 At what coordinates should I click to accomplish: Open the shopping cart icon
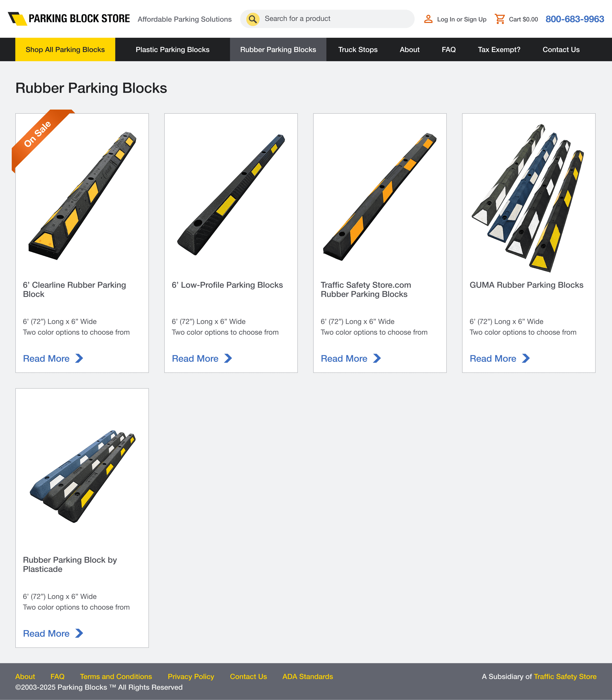pyautogui.click(x=500, y=19)
